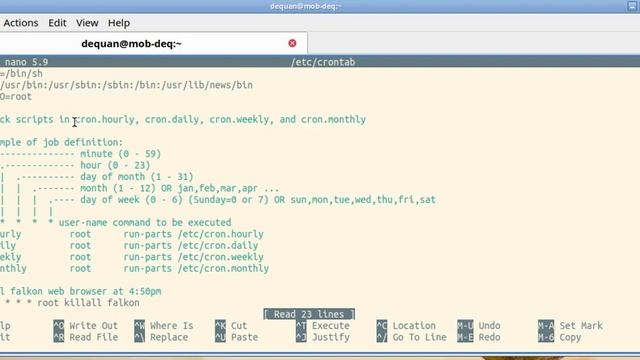Click the ^T Execute shortcut

(x=322, y=326)
